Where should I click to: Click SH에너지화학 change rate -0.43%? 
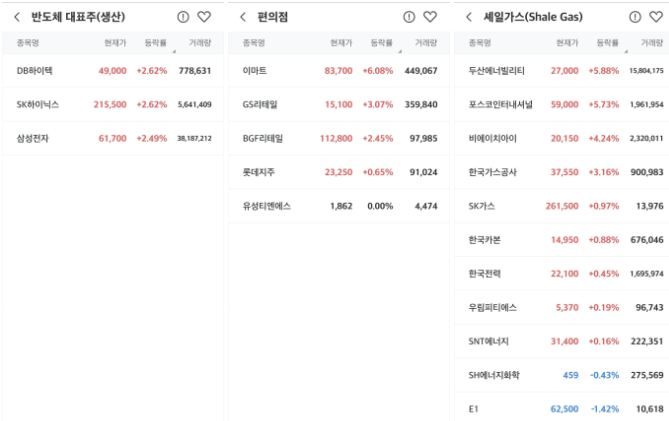pyautogui.click(x=605, y=375)
